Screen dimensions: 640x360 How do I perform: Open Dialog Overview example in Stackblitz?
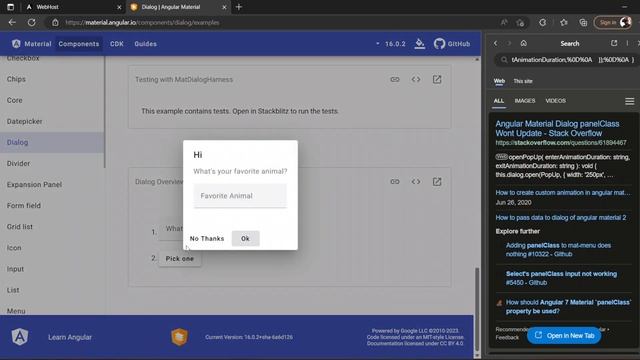click(437, 182)
